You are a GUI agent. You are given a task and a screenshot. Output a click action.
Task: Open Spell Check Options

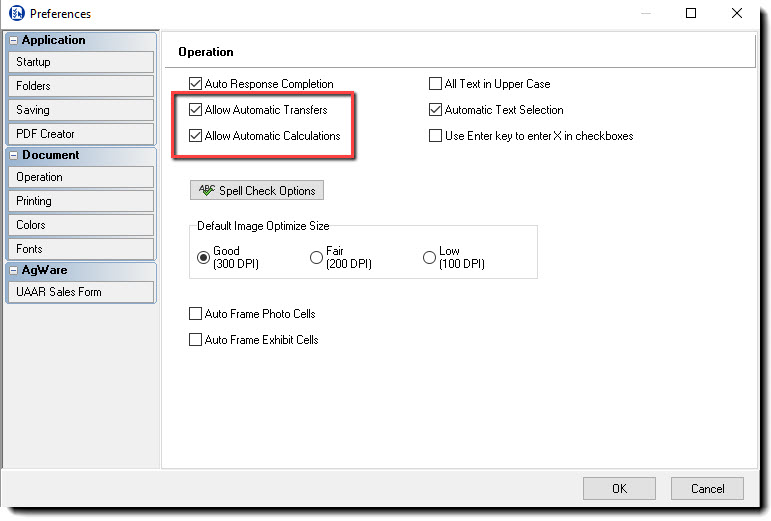(257, 190)
